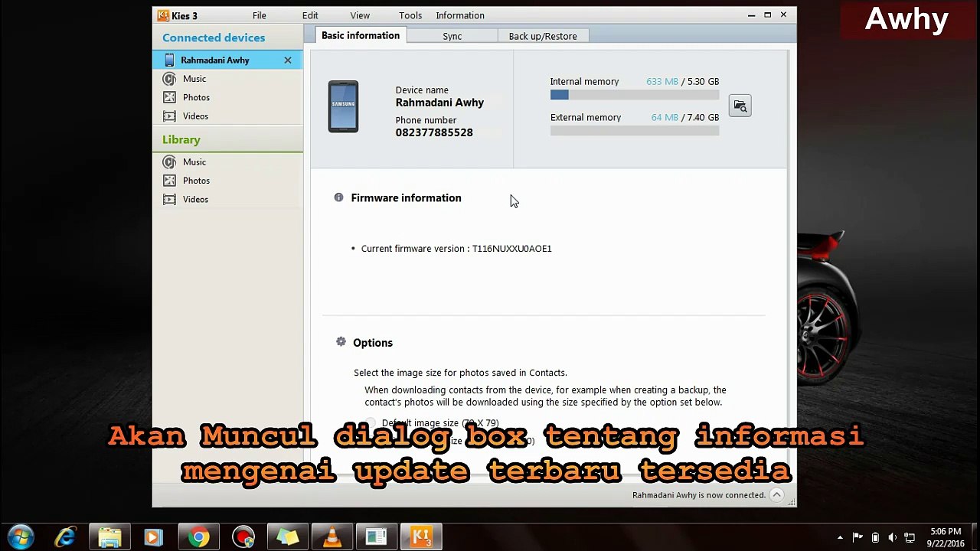Screen dimensions: 980x551
Task: Click the Library photos frame icon
Action: tap(169, 181)
